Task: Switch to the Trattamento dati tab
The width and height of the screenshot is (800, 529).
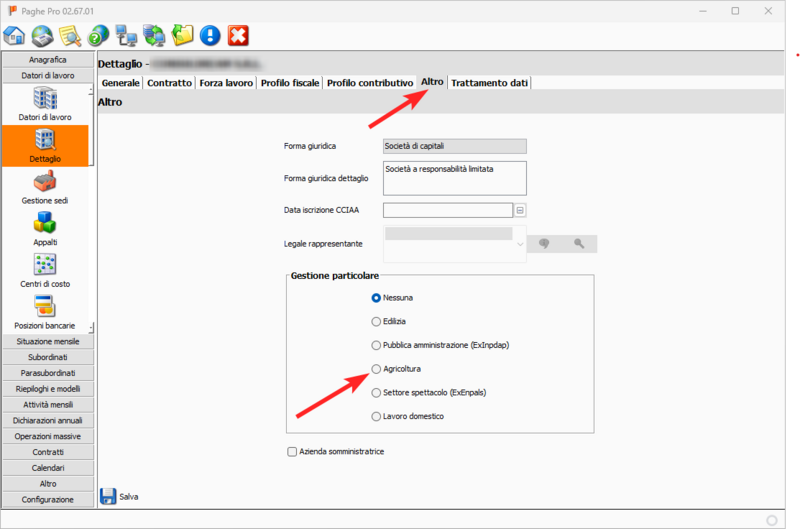Action: coord(489,83)
